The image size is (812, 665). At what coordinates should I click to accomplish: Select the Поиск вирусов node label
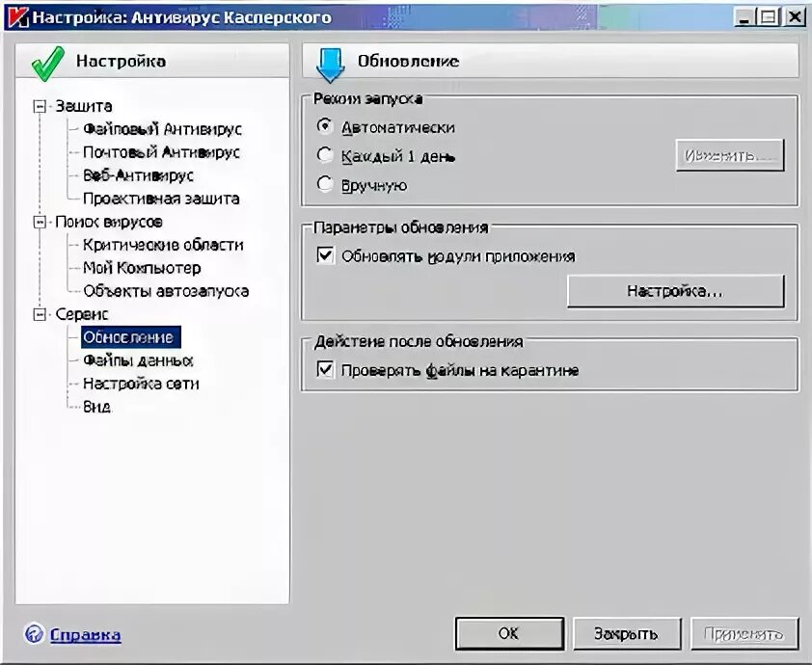(x=109, y=222)
